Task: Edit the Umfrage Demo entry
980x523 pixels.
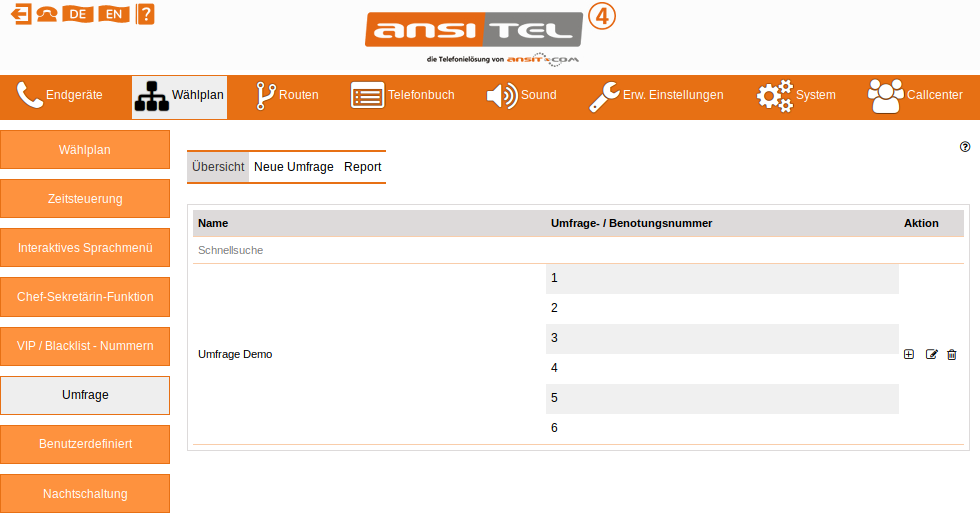Action: click(932, 354)
